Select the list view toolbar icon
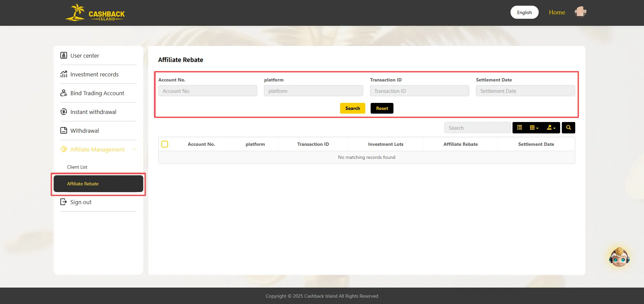 [x=520, y=128]
